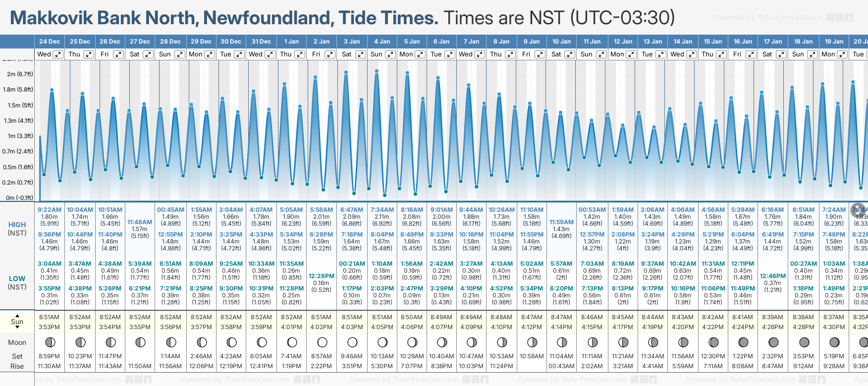Click the expand icon for Wed 24 Dec
The height and width of the screenshot is (386, 868).
pyautogui.click(x=58, y=54)
